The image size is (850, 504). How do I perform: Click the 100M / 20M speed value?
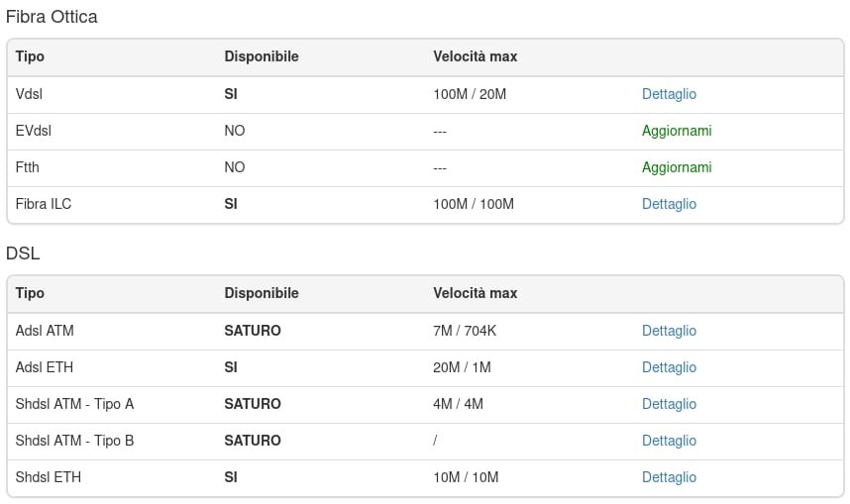[x=470, y=94]
